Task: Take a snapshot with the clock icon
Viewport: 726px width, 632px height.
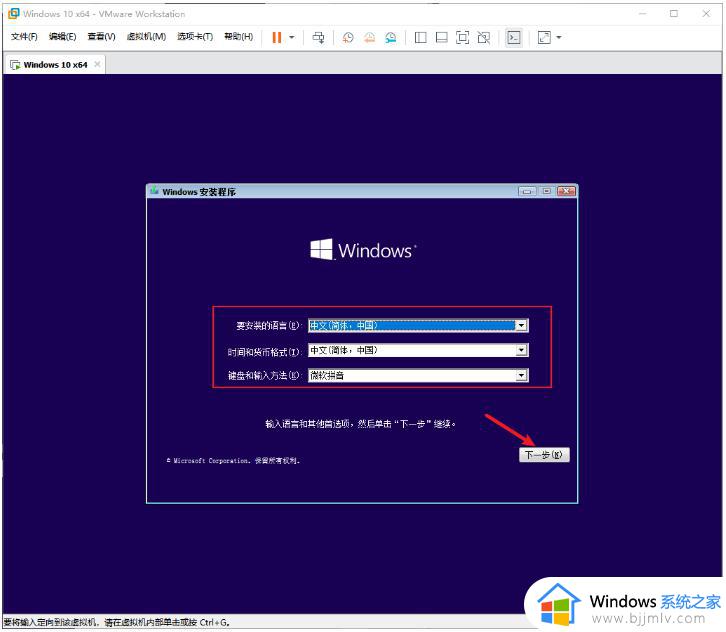Action: (348, 38)
